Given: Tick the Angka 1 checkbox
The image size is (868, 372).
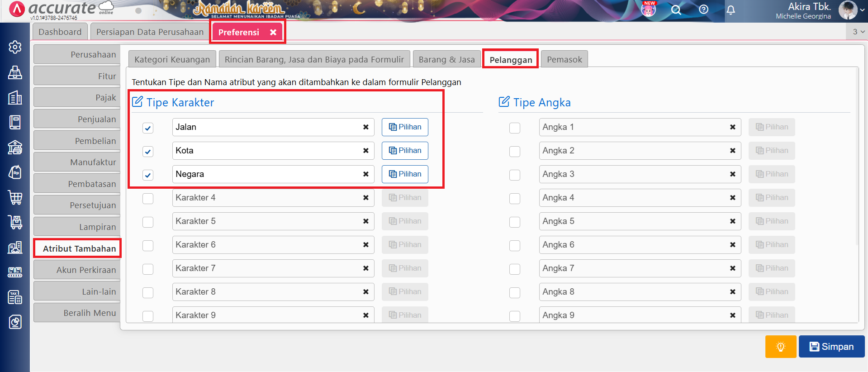Looking at the screenshot, I should [x=514, y=128].
